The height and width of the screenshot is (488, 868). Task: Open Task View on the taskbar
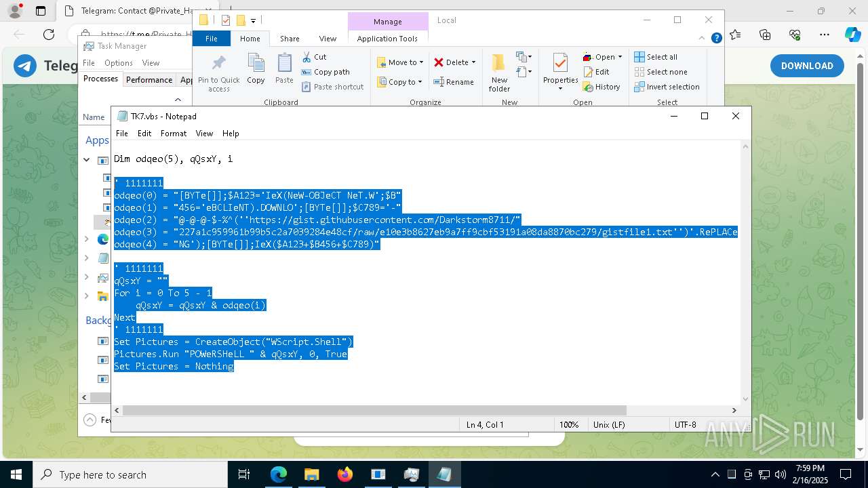click(x=244, y=474)
